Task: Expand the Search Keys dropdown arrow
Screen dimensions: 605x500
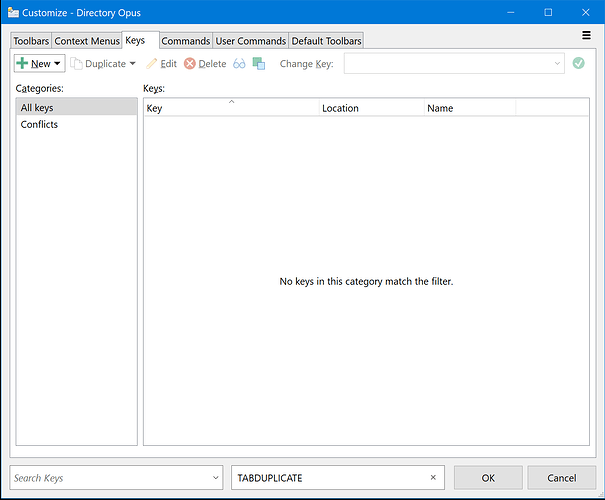Action: [216, 478]
